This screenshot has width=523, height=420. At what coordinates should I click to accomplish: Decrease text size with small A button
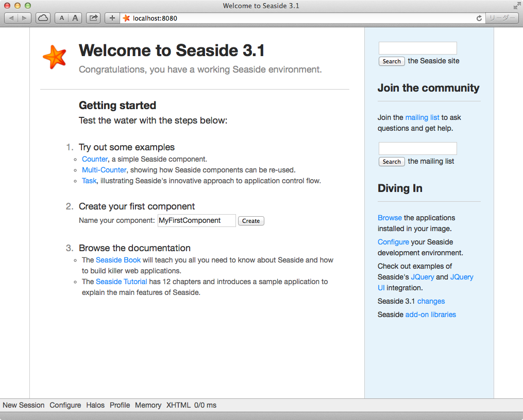click(x=62, y=18)
